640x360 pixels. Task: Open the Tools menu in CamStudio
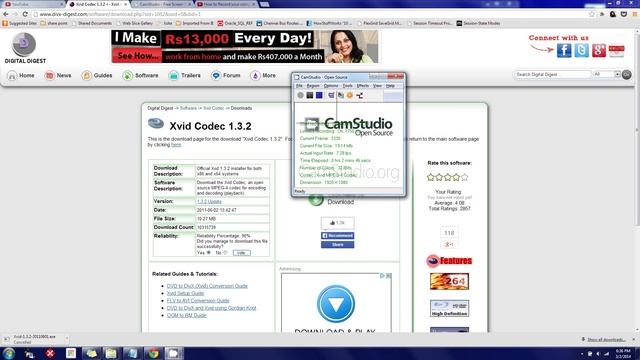click(x=347, y=86)
